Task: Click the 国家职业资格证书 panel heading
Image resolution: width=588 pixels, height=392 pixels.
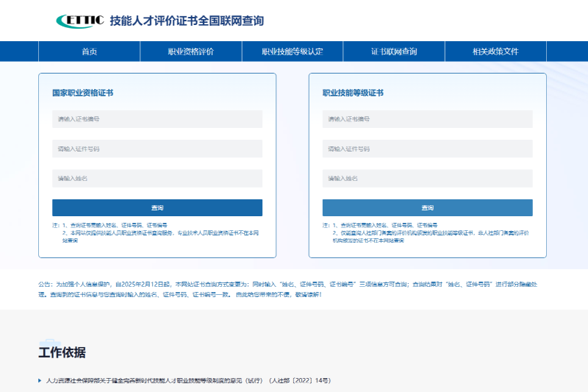Action: tap(82, 93)
